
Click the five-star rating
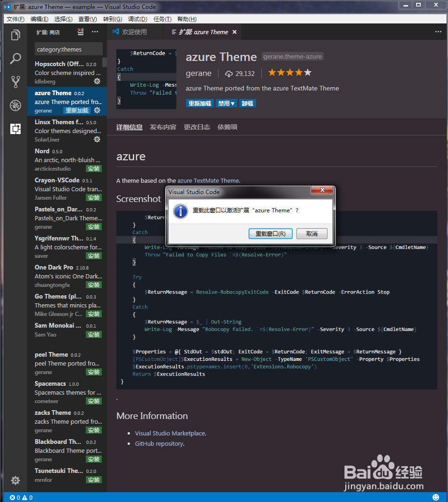(290, 73)
